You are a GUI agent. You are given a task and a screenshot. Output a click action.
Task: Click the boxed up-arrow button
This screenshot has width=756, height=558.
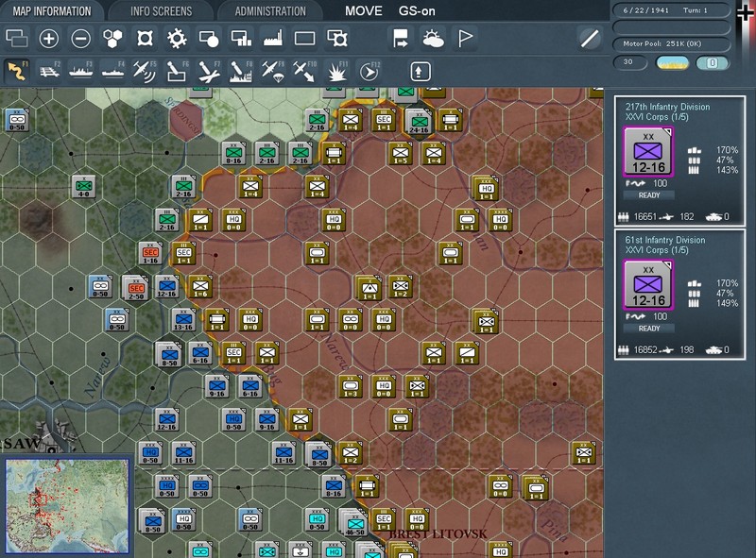421,72
